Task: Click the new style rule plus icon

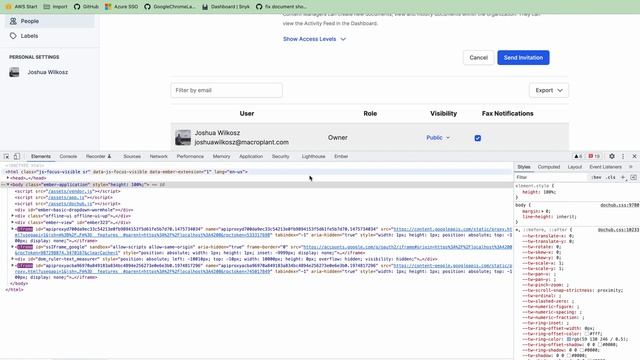Action: (623, 178)
